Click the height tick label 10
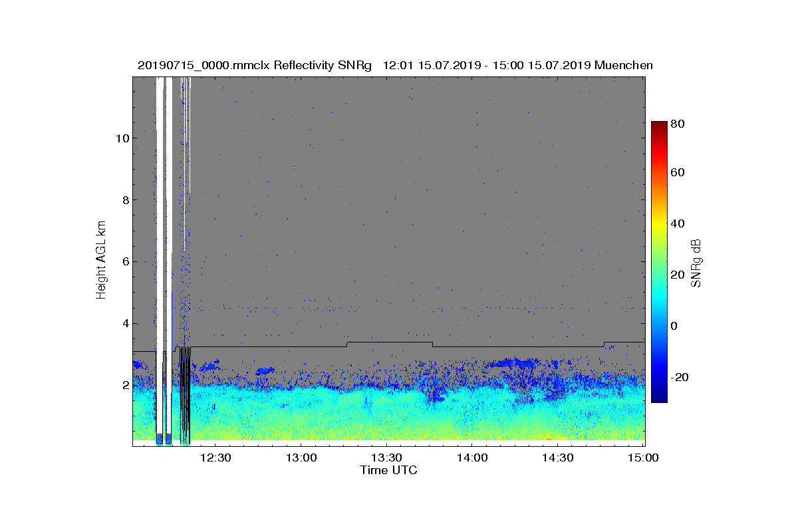 coord(121,138)
